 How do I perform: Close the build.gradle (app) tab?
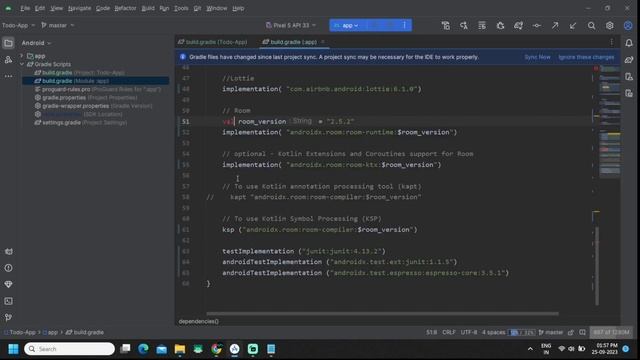tap(323, 42)
